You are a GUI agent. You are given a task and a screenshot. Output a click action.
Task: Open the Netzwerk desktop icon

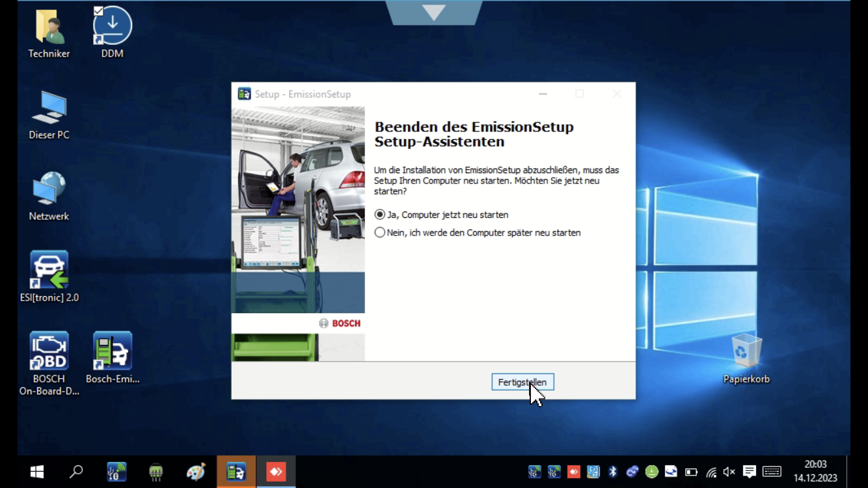pyautogui.click(x=49, y=190)
